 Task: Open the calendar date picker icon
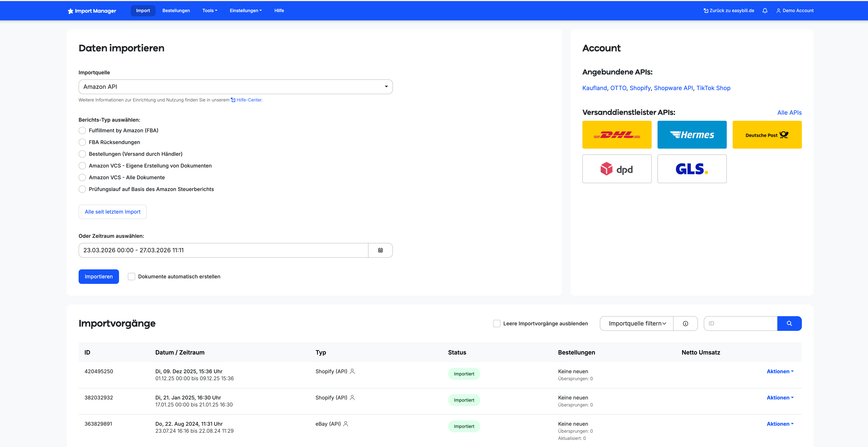click(380, 250)
